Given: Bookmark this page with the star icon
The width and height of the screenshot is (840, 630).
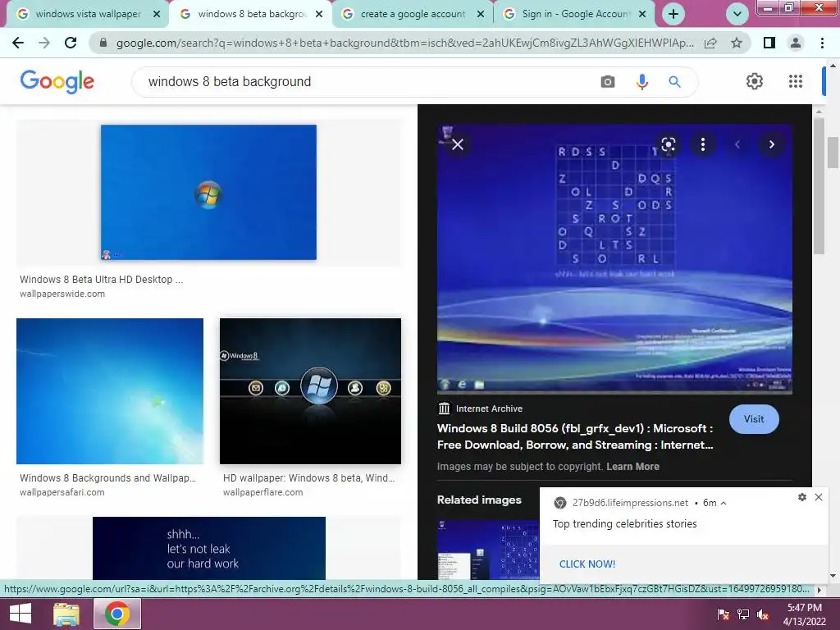Looking at the screenshot, I should click(x=737, y=43).
